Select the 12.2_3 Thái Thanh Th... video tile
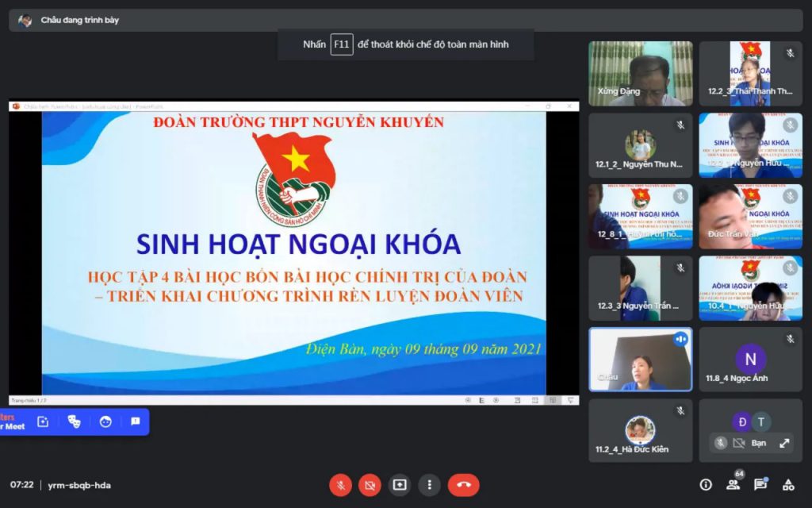 750,74
